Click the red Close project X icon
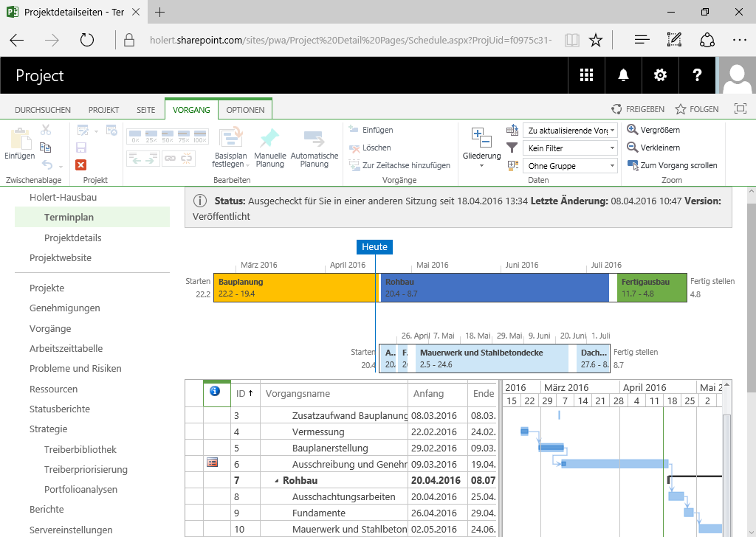The width and height of the screenshot is (756, 537). click(81, 165)
